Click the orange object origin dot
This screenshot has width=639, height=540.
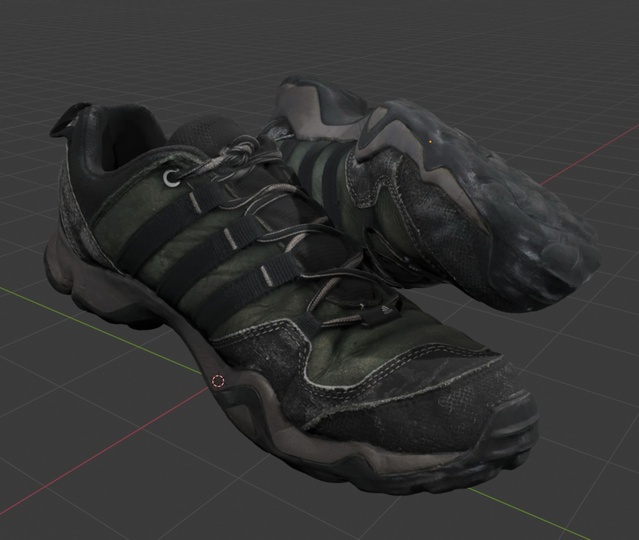(x=430, y=142)
